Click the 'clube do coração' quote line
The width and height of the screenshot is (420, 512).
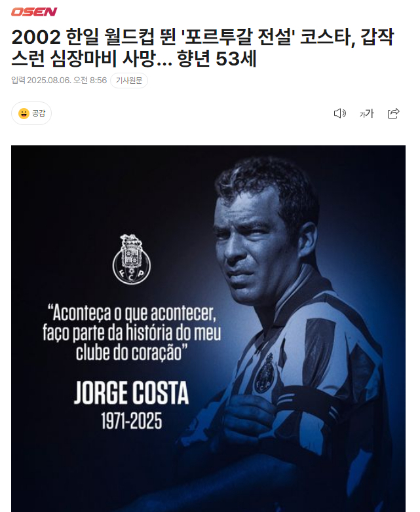coord(132,353)
